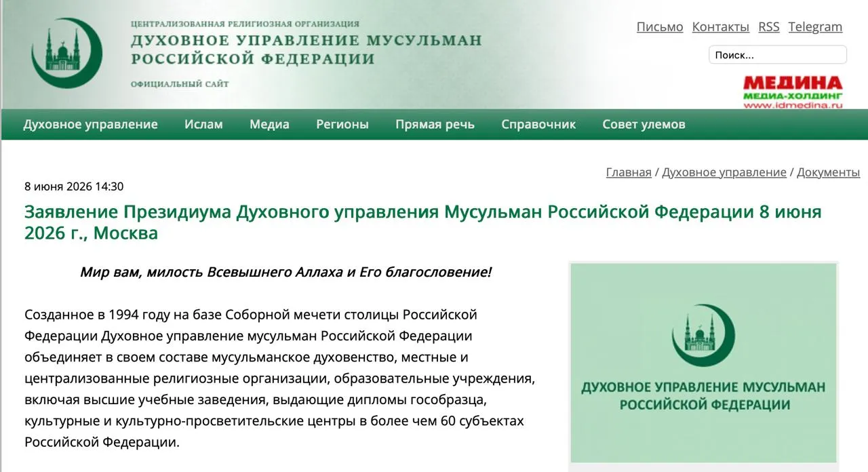Open the Духовное управление menu
This screenshot has width=868, height=472.
(x=90, y=124)
